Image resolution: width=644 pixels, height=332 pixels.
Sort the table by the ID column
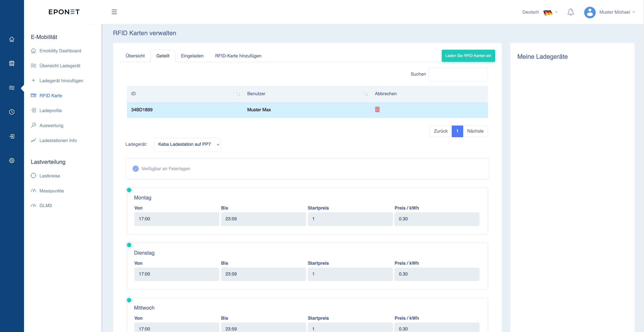pyautogui.click(x=185, y=94)
